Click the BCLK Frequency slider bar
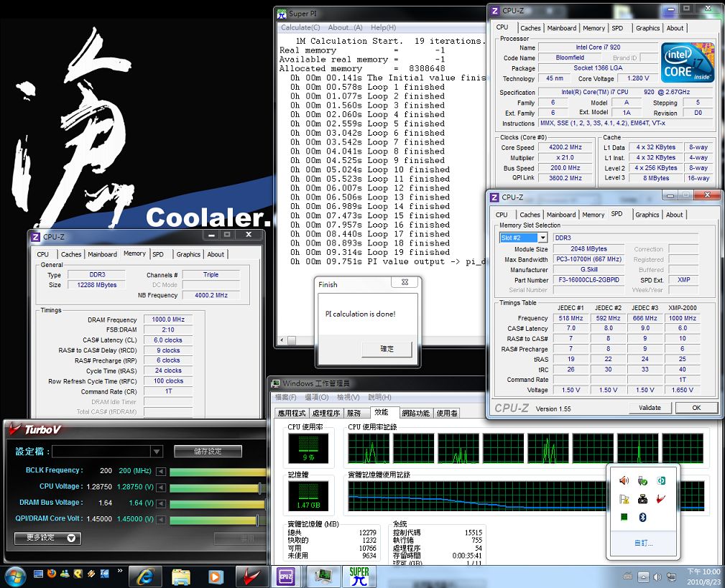Viewport: 725px width, 588px height. [218, 472]
